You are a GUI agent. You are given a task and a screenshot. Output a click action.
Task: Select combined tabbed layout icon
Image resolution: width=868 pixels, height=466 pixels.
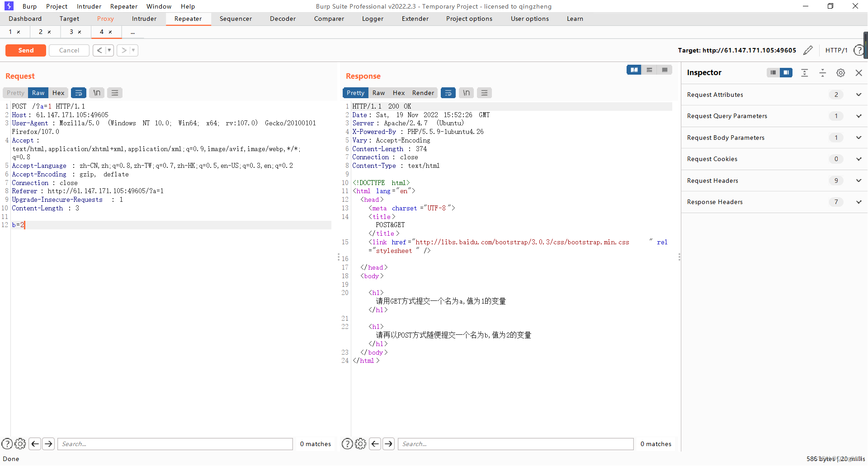[665, 70]
